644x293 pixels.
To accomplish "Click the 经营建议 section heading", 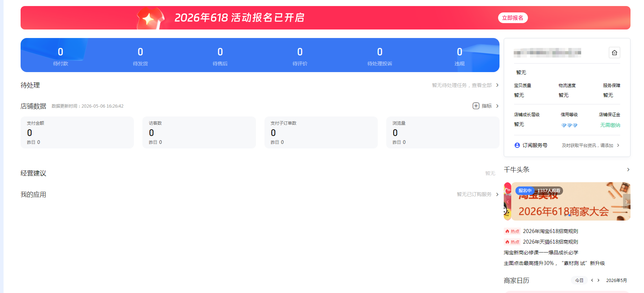I will 33,173.
